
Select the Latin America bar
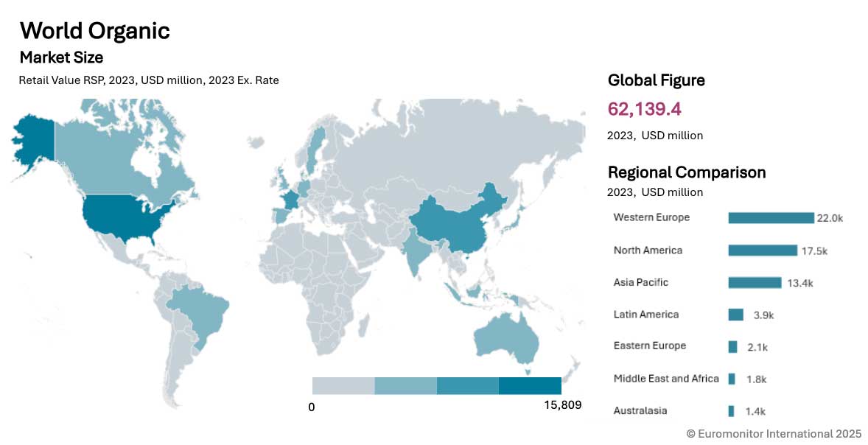[735, 315]
